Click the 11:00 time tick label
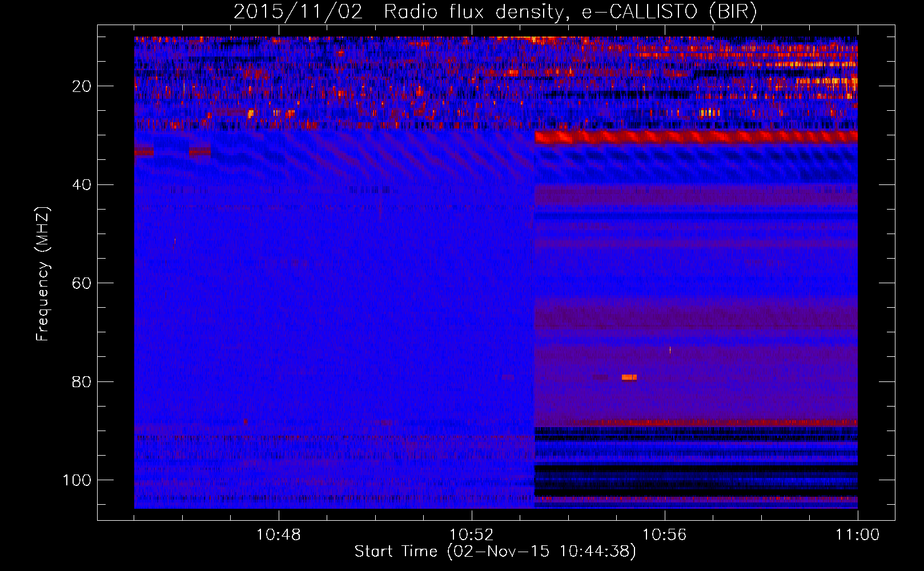 (x=858, y=535)
